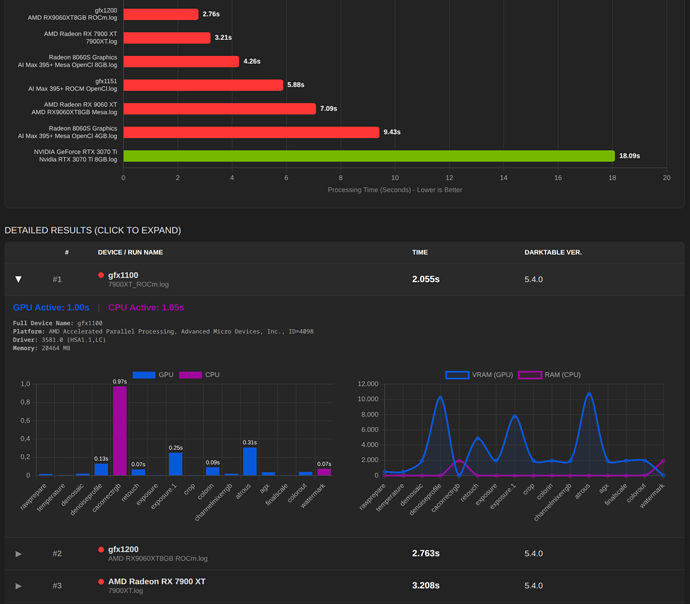Click the purple calcorrectrgb 0.97s bar
The image size is (690, 604).
120,431
